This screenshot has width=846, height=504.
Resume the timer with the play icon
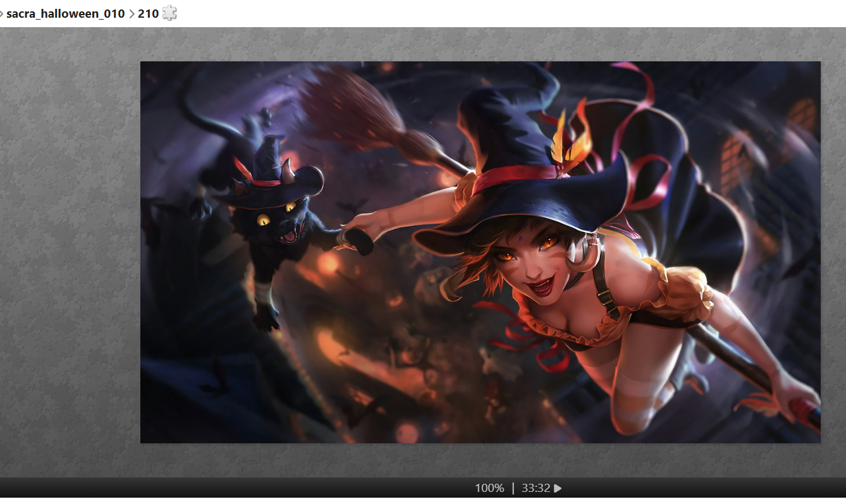(x=558, y=488)
